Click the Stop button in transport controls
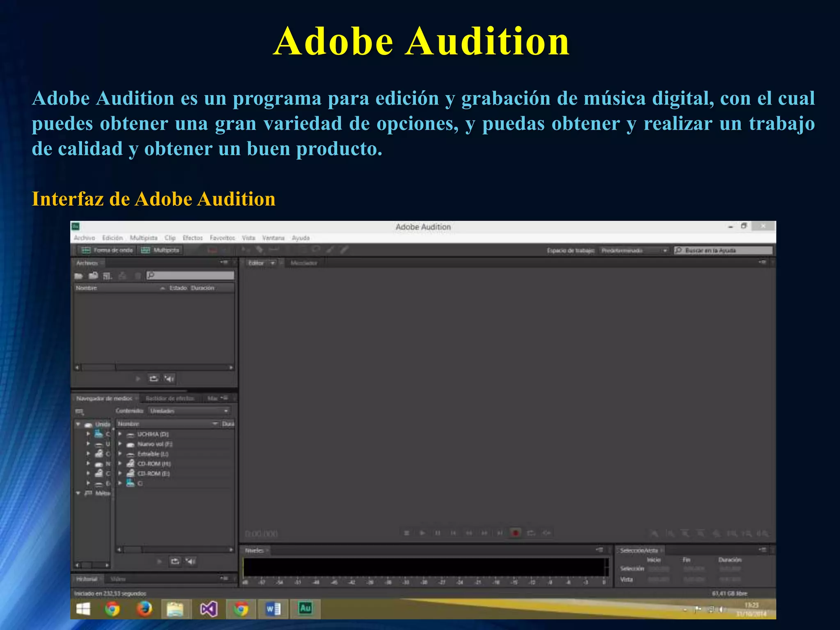The height and width of the screenshot is (630, 840). [406, 533]
